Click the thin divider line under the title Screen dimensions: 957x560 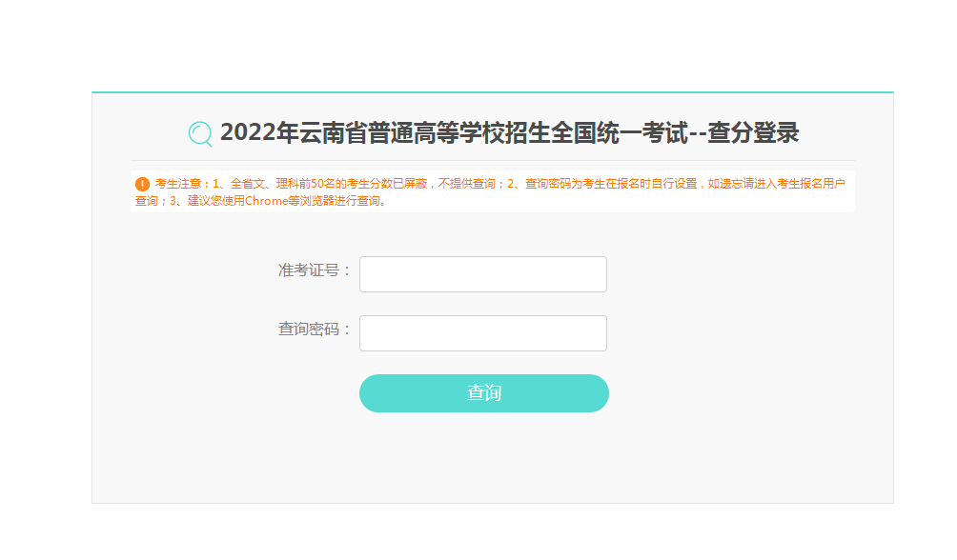(x=493, y=160)
